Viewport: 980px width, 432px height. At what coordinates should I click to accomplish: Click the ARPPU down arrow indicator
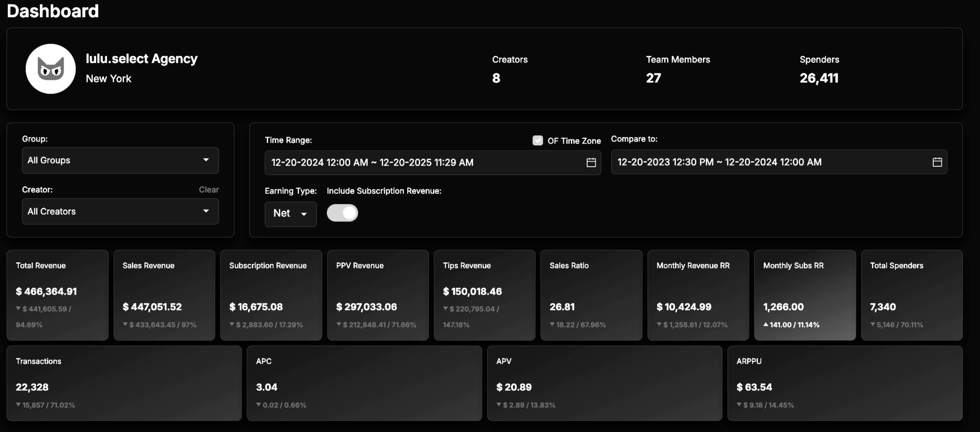pyautogui.click(x=739, y=405)
